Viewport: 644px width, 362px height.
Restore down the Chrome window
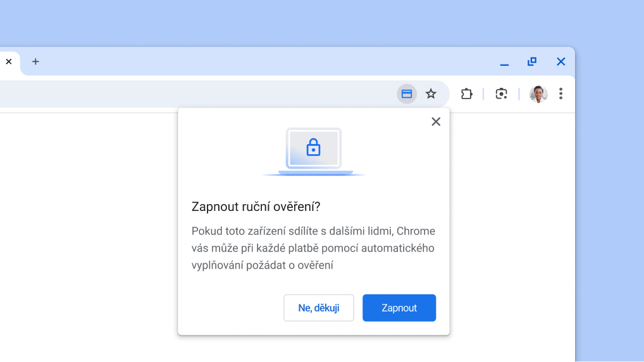pos(532,61)
